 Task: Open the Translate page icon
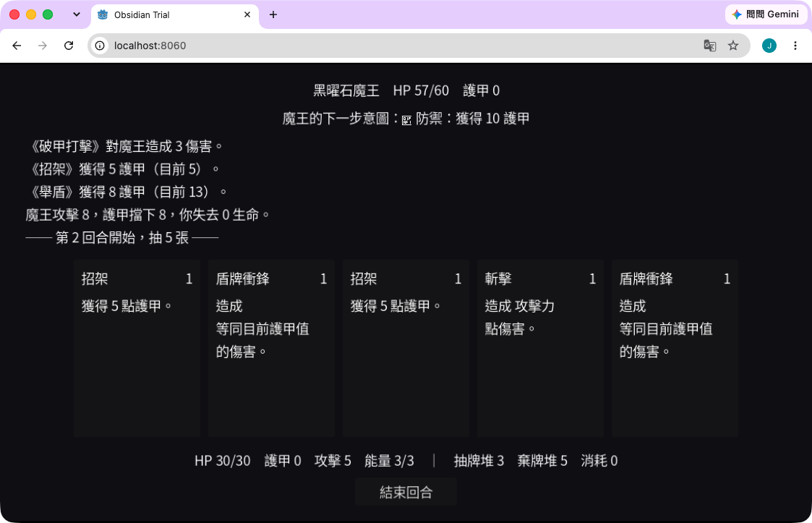[x=709, y=46]
